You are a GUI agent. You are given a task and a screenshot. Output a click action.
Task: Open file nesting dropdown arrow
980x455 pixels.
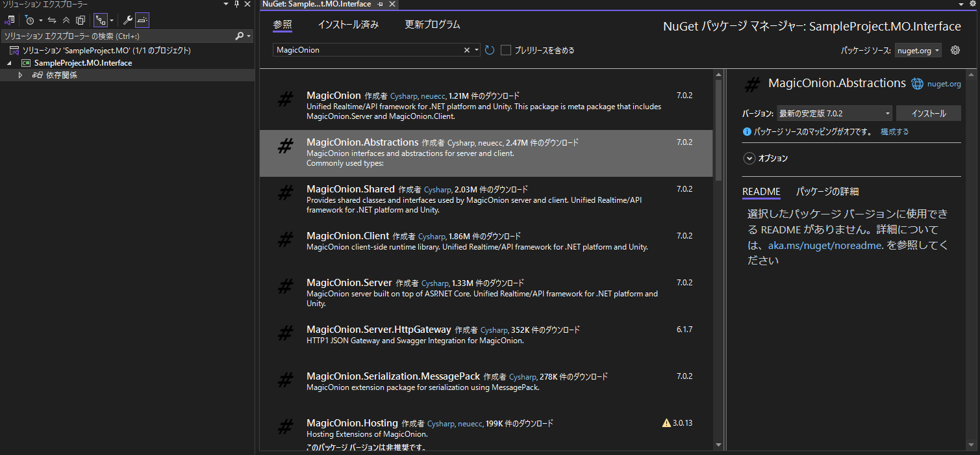pyautogui.click(x=112, y=20)
